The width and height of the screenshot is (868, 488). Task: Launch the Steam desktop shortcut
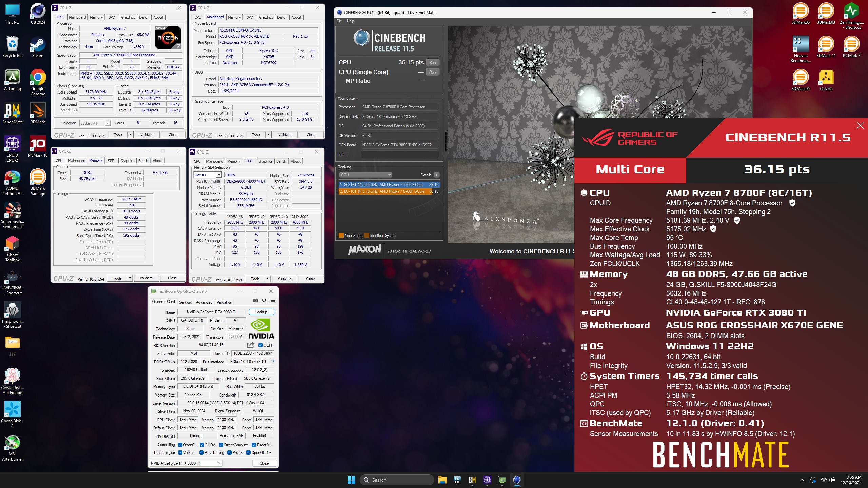click(38, 47)
